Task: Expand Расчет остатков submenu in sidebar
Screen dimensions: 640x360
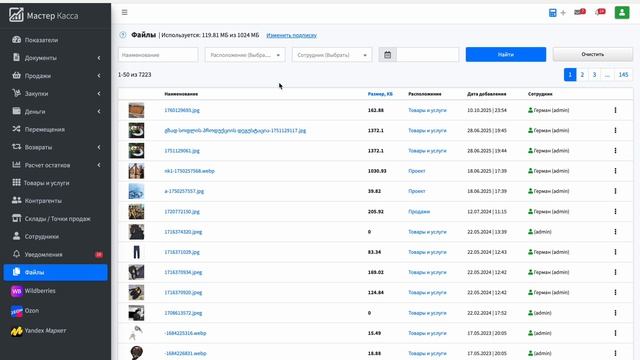Action: (56, 165)
